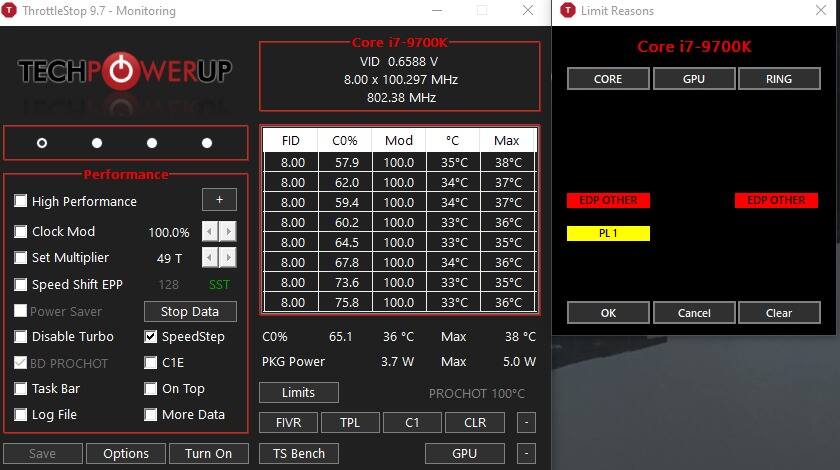Click GPU in the Limit Reasons window
This screenshot has width=840, height=470.
[694, 79]
